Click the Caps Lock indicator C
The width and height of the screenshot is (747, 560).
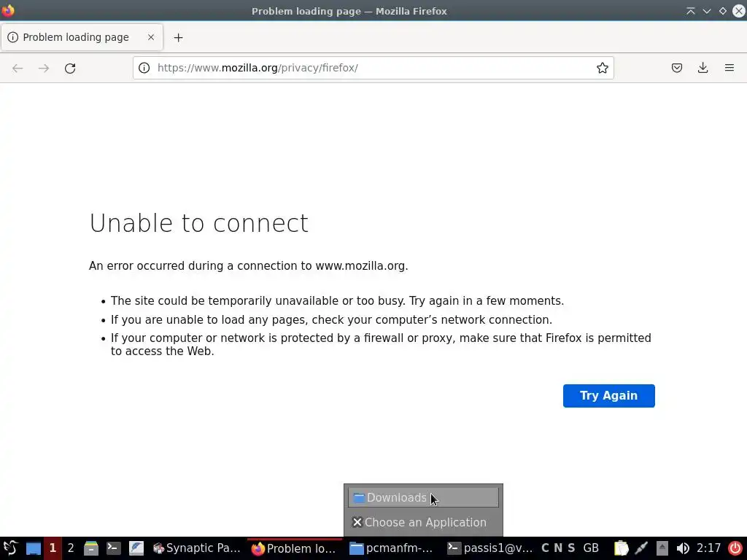(x=545, y=548)
